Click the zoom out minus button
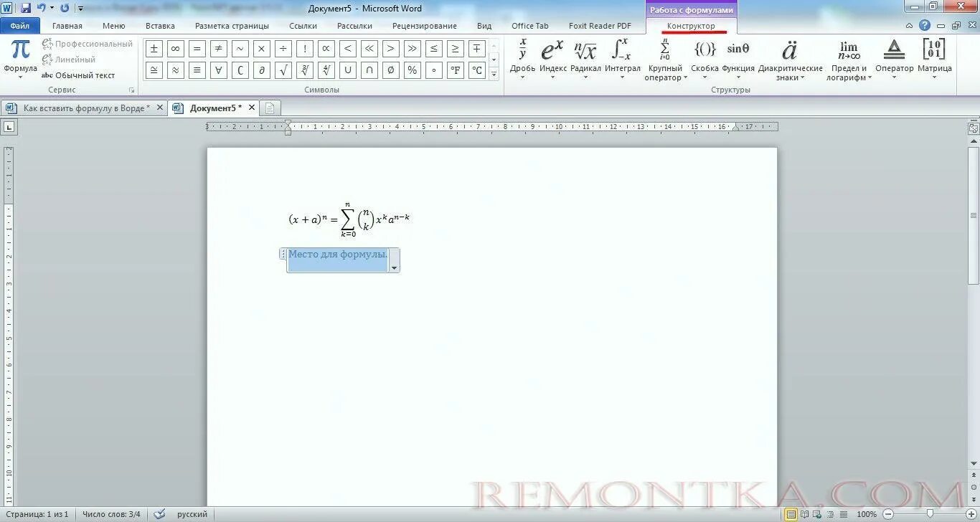Screen dimensions: 980x522 [x=888, y=514]
